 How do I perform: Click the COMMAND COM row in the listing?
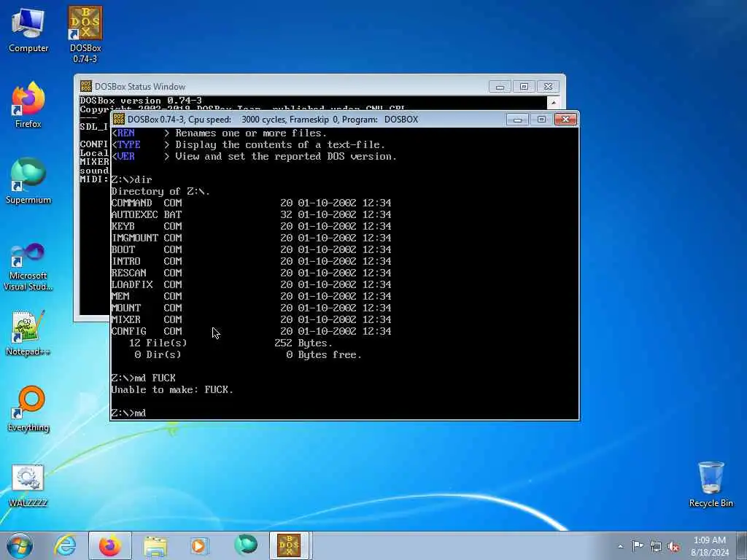(251, 203)
